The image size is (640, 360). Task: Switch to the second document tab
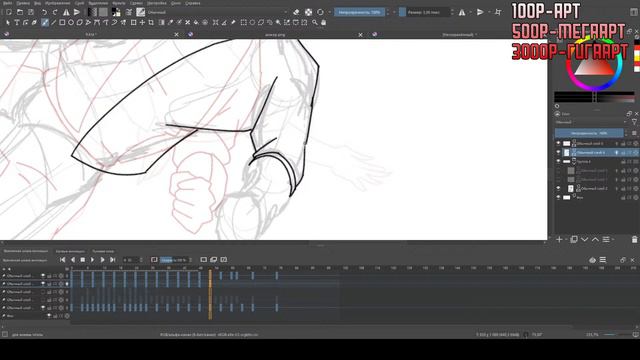[x=275, y=35]
